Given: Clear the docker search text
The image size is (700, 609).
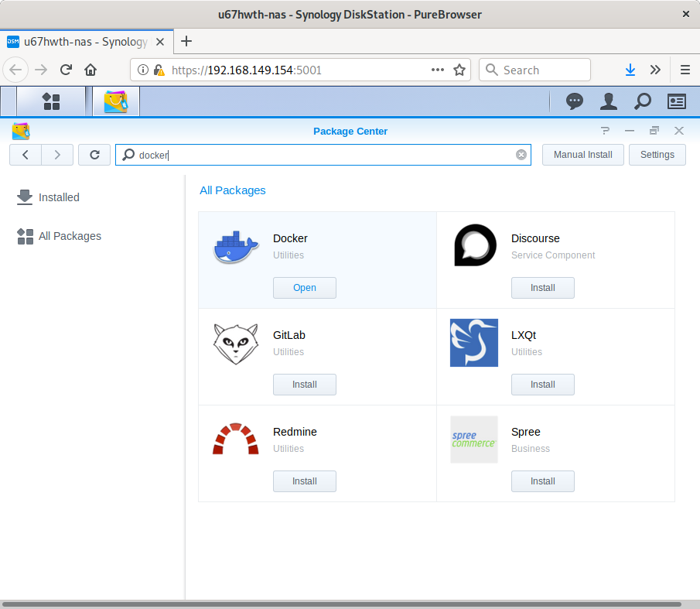Looking at the screenshot, I should 521,155.
